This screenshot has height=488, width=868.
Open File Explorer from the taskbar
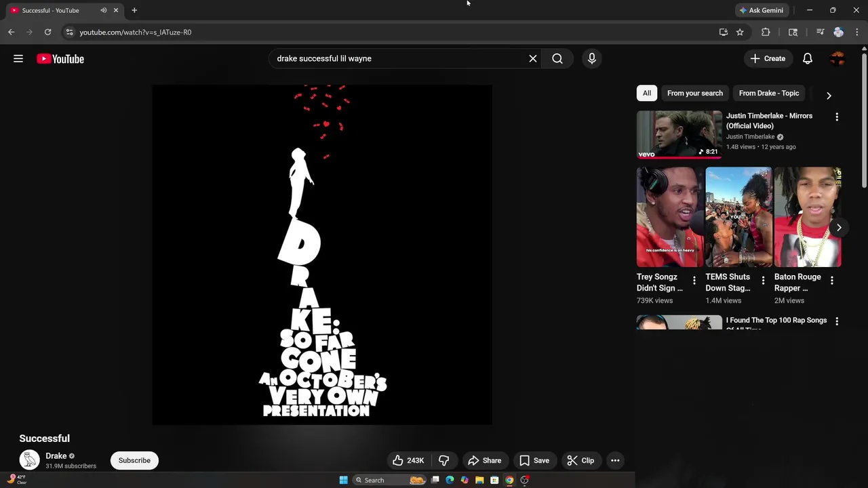click(479, 480)
